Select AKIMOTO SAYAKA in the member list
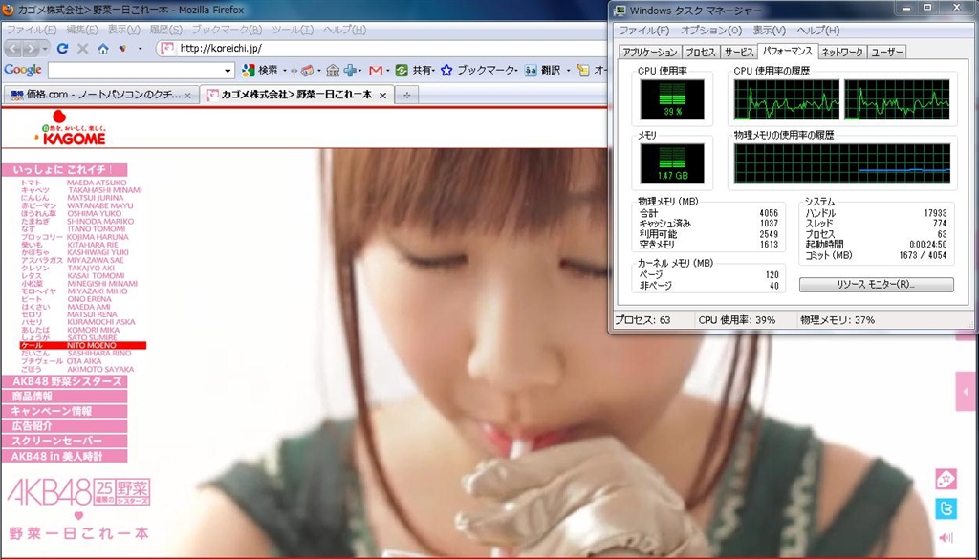The height and width of the screenshot is (560, 979). click(x=100, y=369)
